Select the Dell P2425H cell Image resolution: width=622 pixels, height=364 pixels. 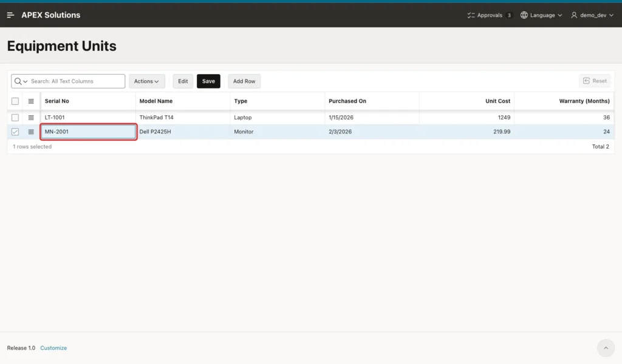point(183,132)
